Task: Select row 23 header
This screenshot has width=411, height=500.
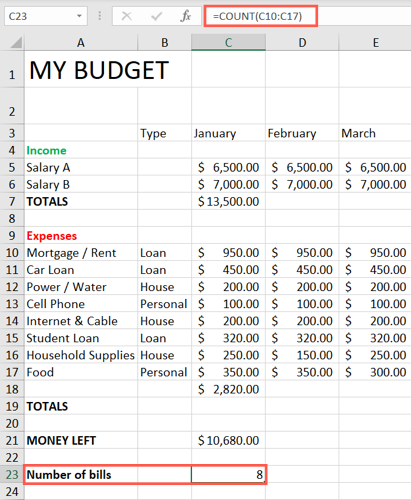Action: (x=12, y=474)
